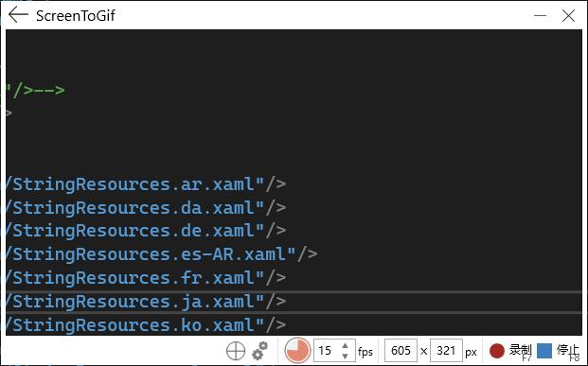
Task: Click the StringResources.ja.xaml line
Action: click(147, 302)
